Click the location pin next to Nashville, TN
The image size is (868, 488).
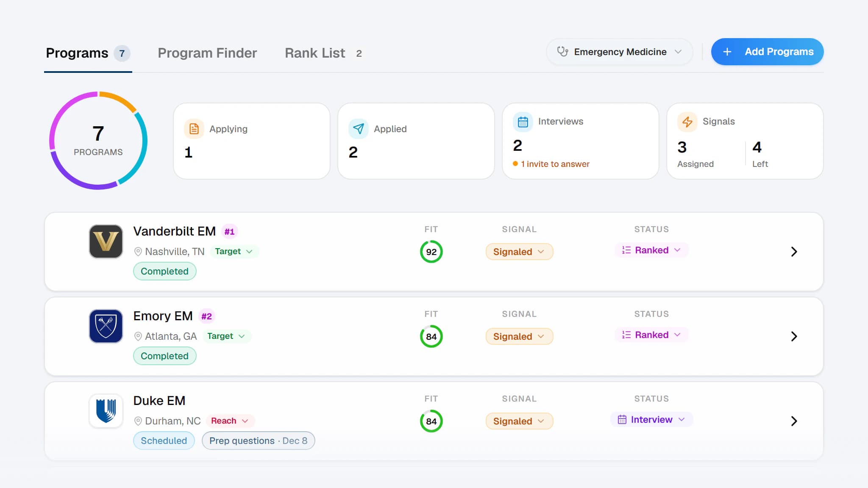138,252
